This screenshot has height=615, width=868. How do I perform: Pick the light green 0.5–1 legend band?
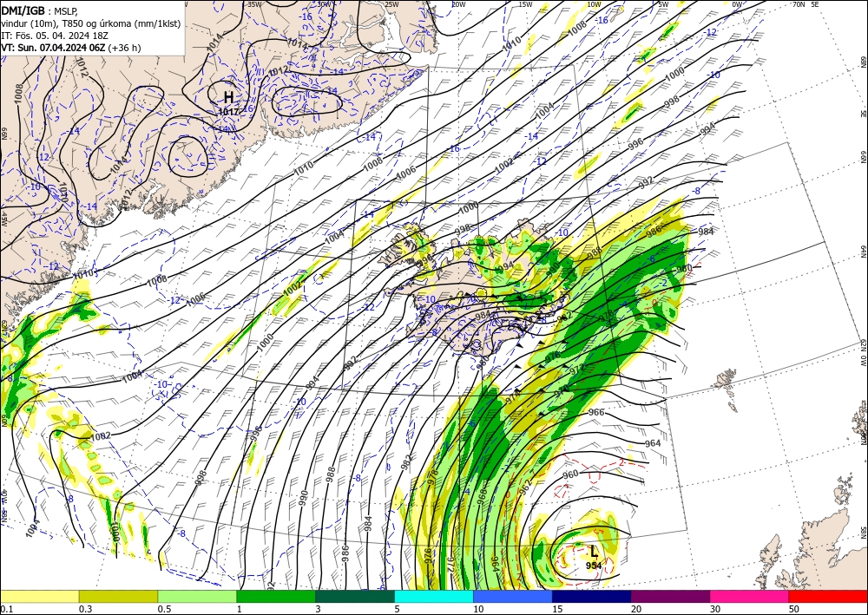pos(197,596)
